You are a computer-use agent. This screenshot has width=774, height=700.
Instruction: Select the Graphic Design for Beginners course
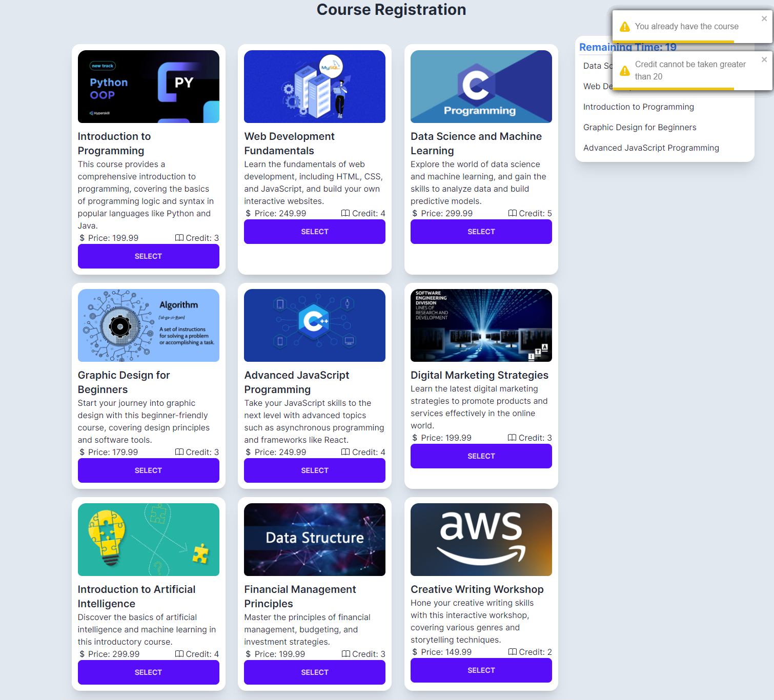tap(148, 470)
